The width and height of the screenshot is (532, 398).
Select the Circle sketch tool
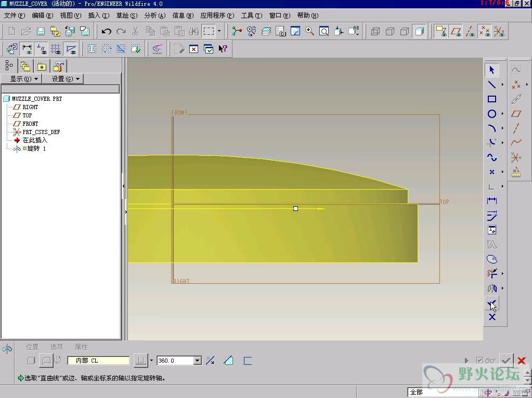(x=491, y=114)
